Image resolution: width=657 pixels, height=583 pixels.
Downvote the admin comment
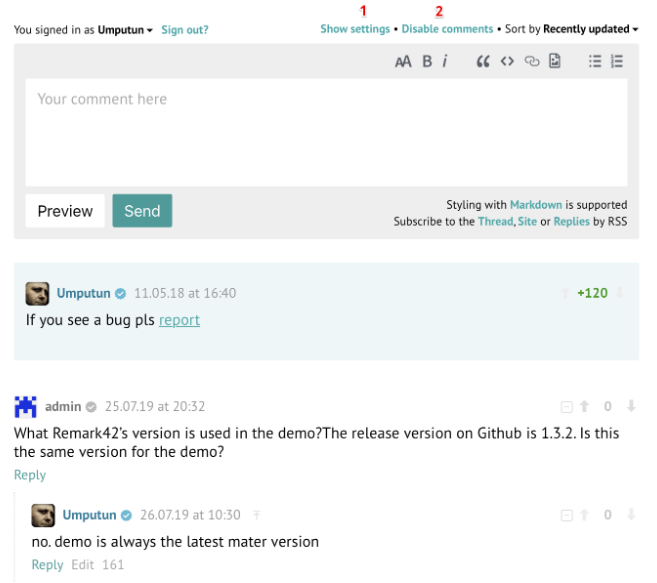coord(631,406)
